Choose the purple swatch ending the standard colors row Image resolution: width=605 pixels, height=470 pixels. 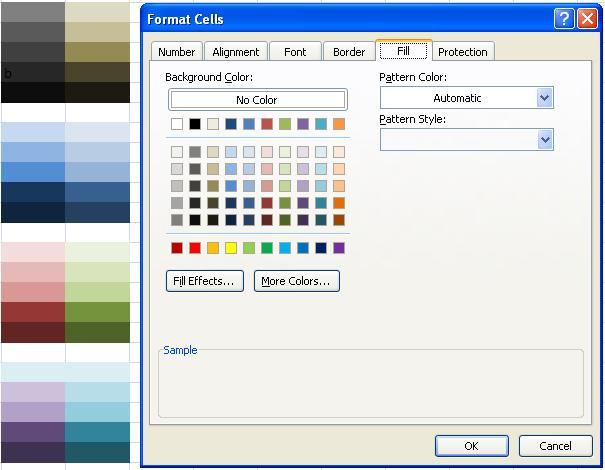coord(339,248)
